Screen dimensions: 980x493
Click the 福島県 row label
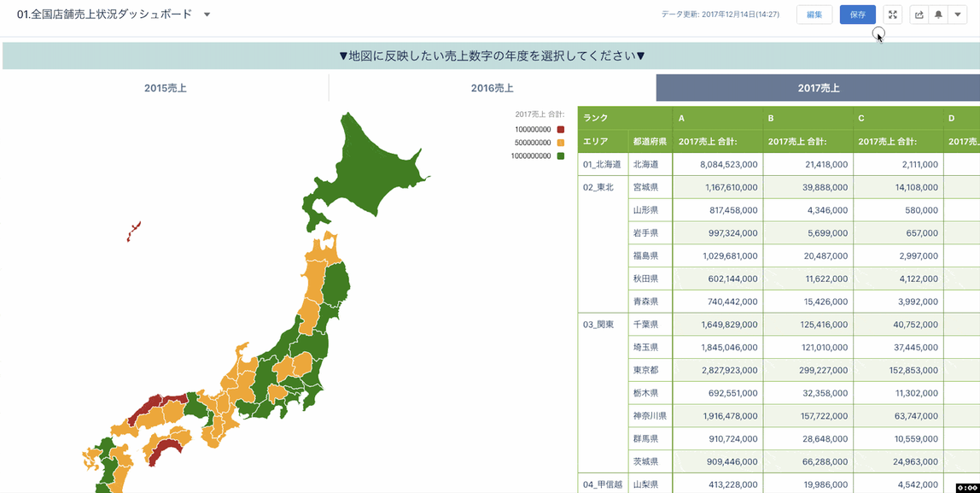(x=650, y=255)
